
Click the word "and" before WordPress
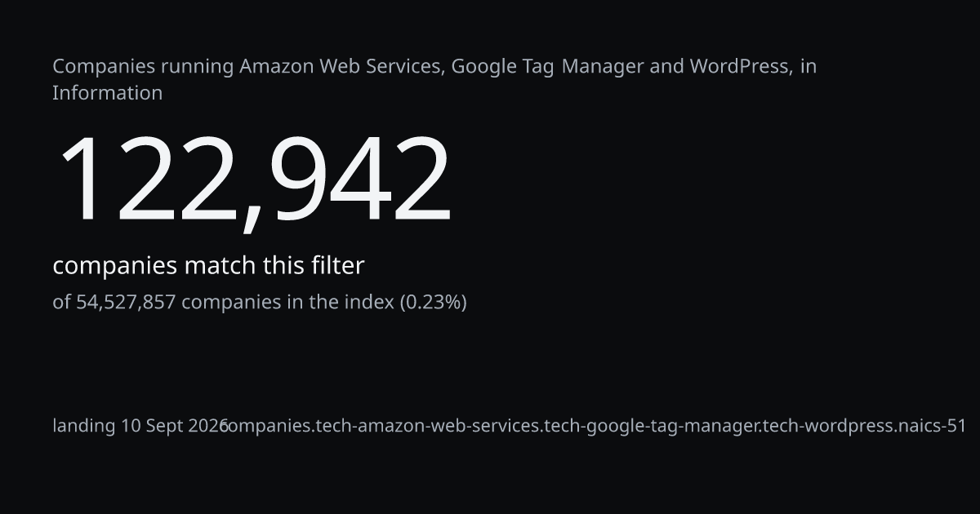pyautogui.click(x=666, y=66)
